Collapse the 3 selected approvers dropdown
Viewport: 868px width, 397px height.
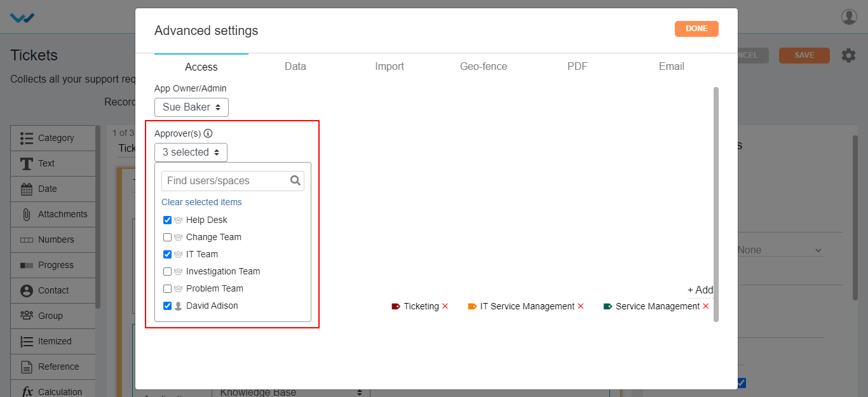click(191, 152)
